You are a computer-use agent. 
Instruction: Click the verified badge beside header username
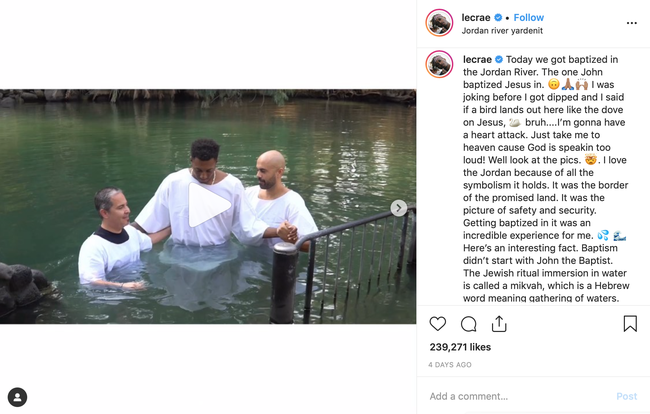click(x=498, y=17)
